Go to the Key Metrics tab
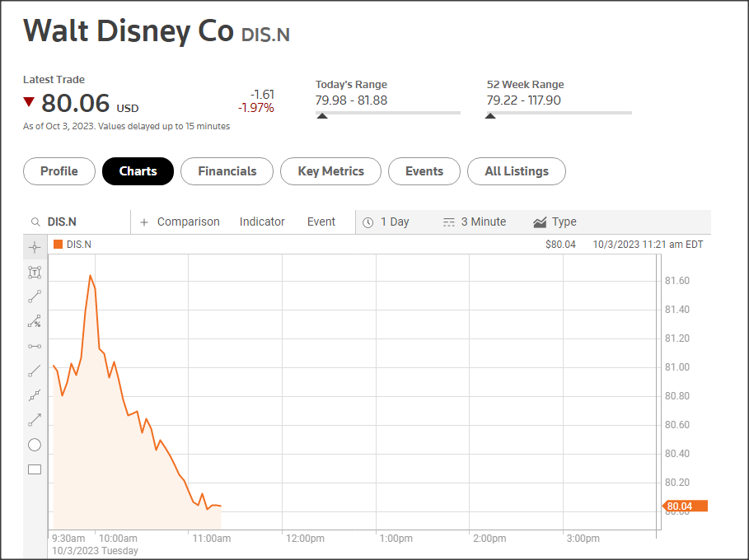 pos(331,171)
